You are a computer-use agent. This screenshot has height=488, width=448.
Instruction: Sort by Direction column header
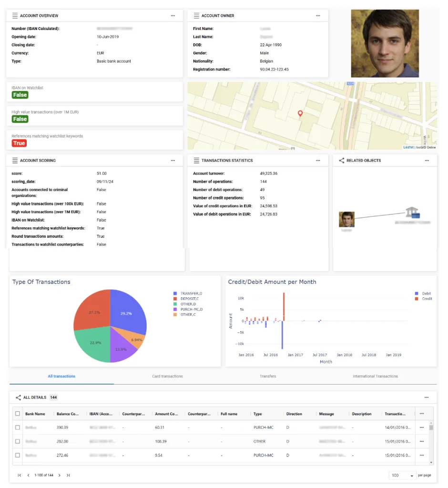294,414
